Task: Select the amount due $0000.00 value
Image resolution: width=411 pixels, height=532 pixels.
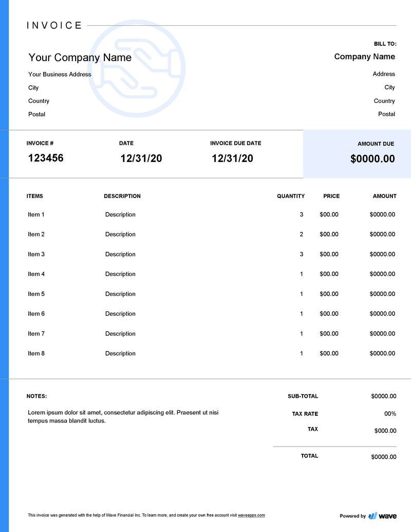Action: pyautogui.click(x=372, y=159)
